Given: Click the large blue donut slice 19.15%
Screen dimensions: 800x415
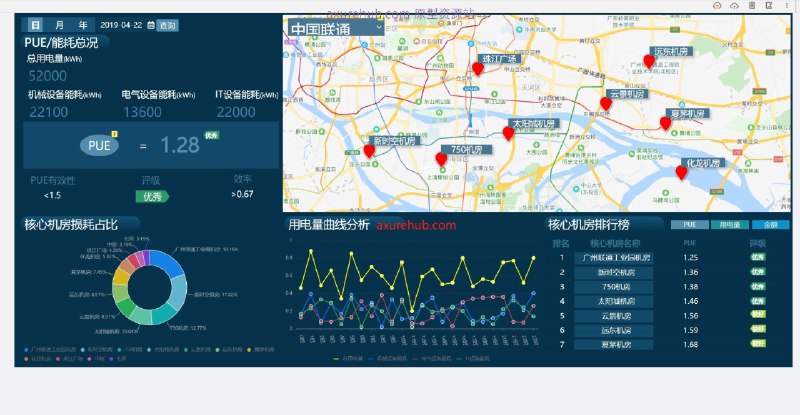Looking at the screenshot, I should 167,260.
